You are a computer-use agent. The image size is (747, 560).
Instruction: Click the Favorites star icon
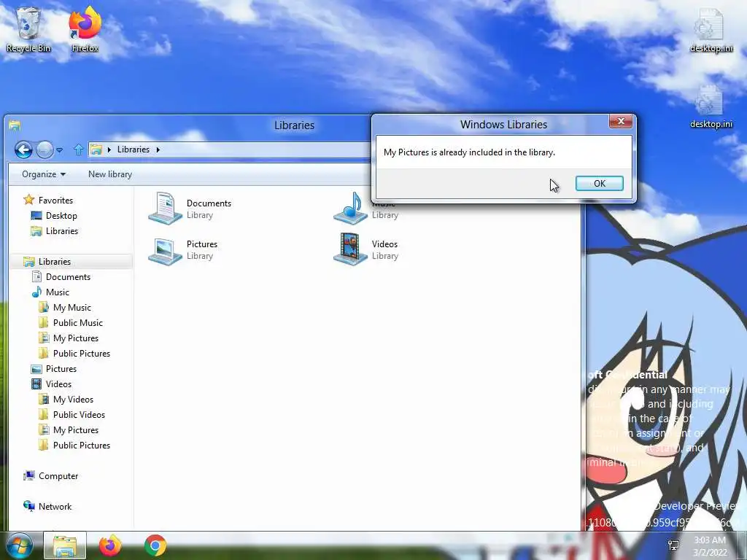pyautogui.click(x=29, y=200)
